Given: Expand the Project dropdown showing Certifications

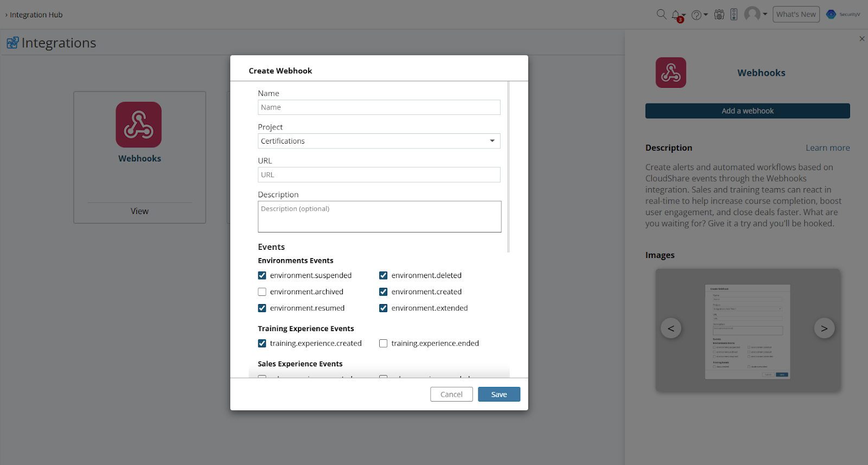Looking at the screenshot, I should click(379, 141).
